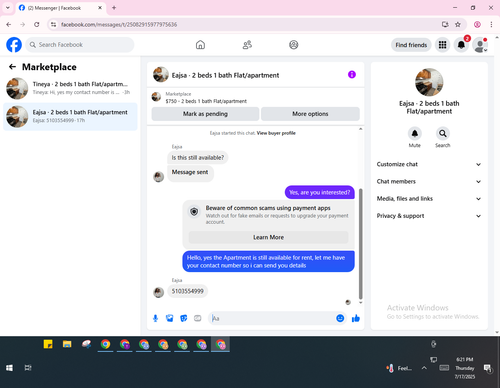Expand the Chat members section
Viewport: 500px width, 388px height.
(429, 182)
